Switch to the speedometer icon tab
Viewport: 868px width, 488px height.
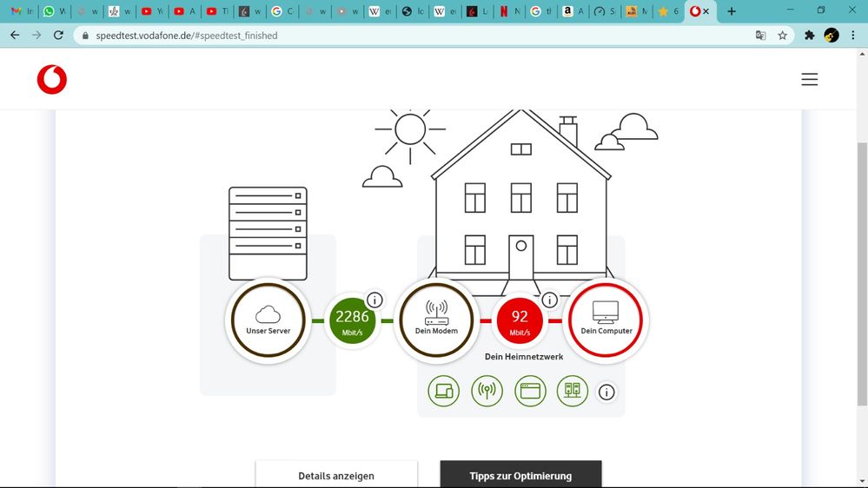pyautogui.click(x=605, y=11)
